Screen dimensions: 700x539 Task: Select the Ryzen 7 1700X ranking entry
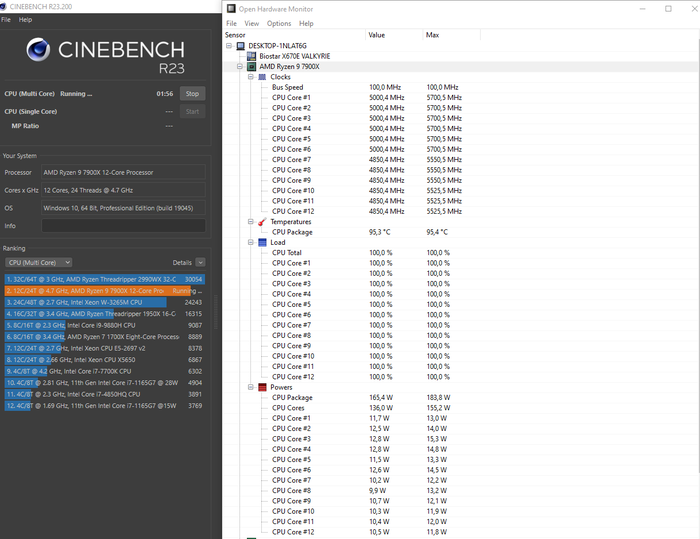(x=104, y=337)
